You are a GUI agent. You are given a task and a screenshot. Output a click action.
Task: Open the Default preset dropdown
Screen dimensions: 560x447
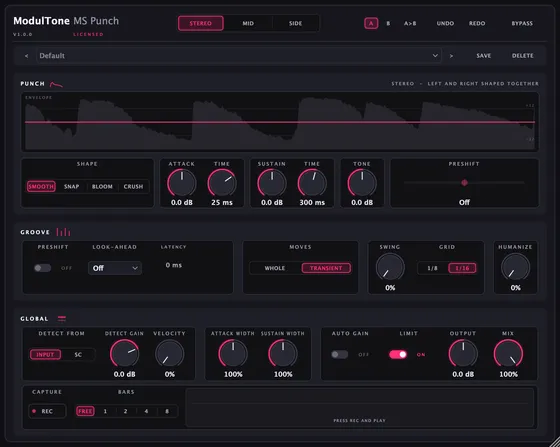click(239, 56)
